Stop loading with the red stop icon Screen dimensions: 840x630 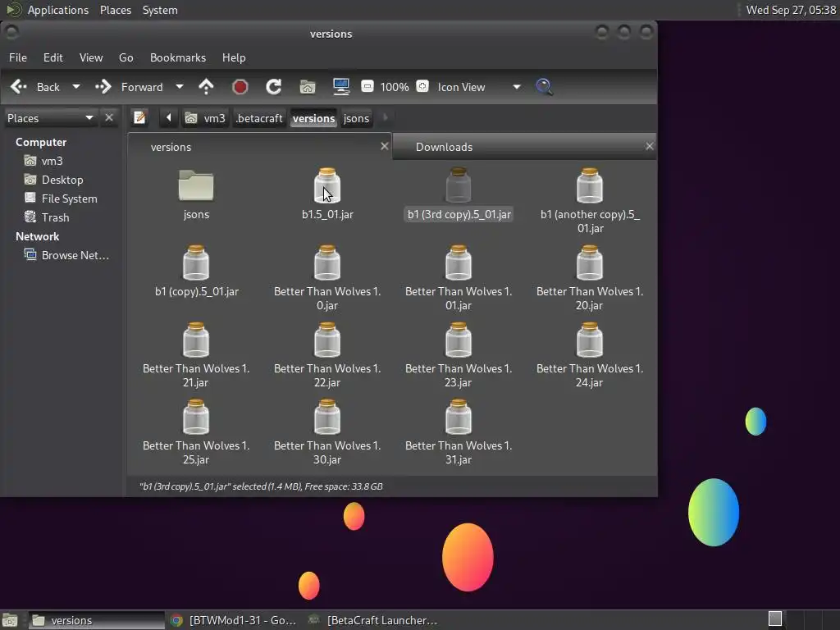240,87
